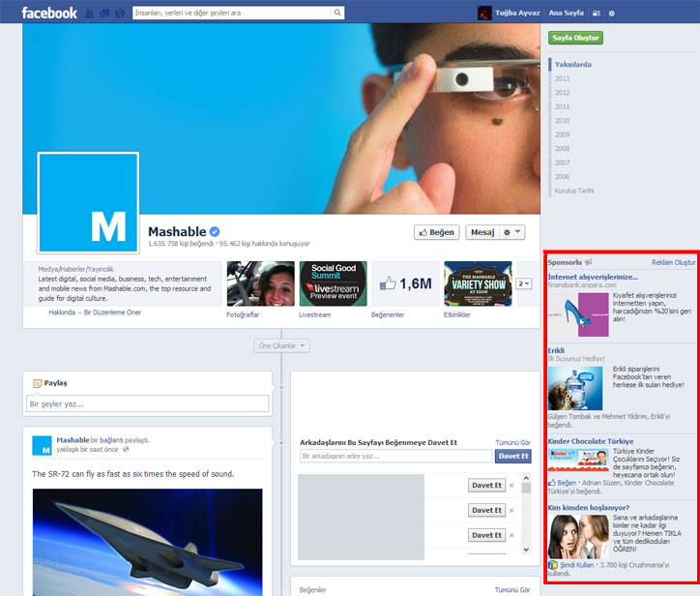Screen dimensions: 700x596
Task: Click second Davet Et in friends list
Action: pyautogui.click(x=486, y=510)
